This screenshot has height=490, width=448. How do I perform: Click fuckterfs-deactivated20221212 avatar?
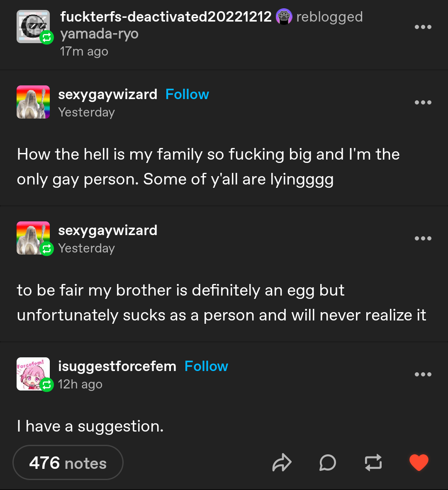[x=33, y=27]
